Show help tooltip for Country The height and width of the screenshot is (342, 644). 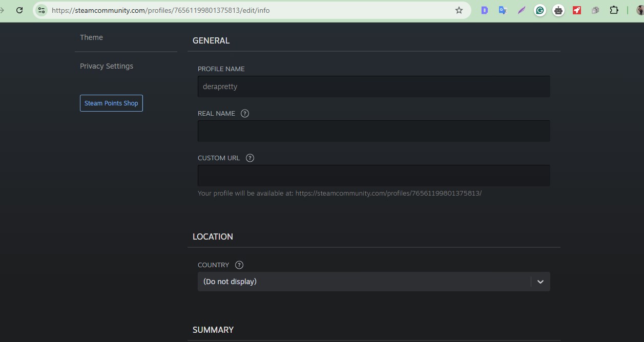pos(239,265)
